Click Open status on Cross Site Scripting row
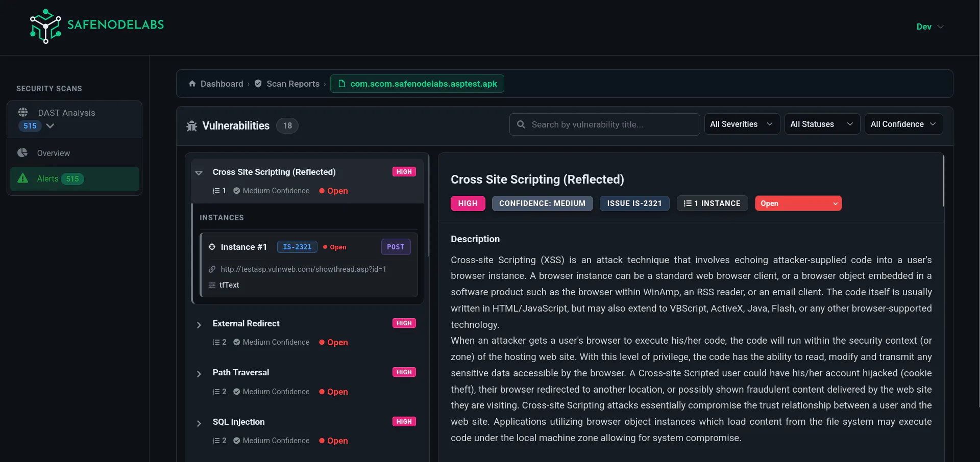 pos(333,191)
